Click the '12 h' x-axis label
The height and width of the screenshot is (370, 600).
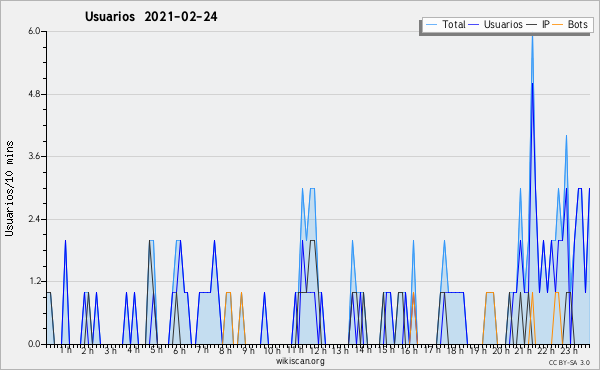[x=318, y=350]
